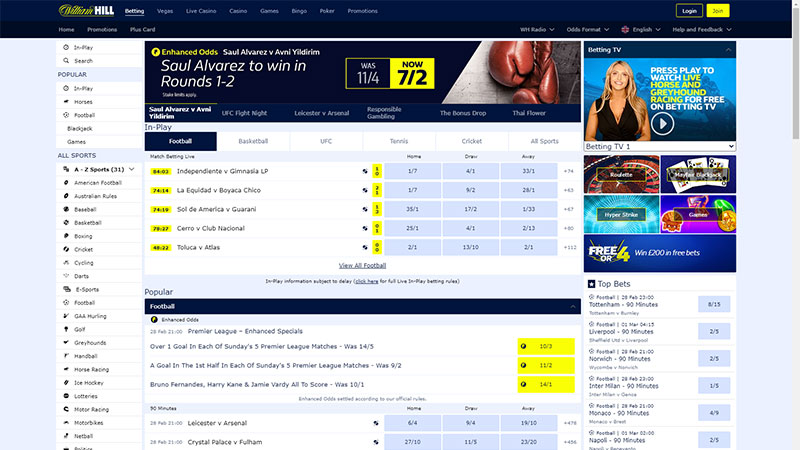Select 7/2 enhanced odds for Saul Alvarez
Image resolution: width=800 pixels, height=450 pixels.
[412, 73]
